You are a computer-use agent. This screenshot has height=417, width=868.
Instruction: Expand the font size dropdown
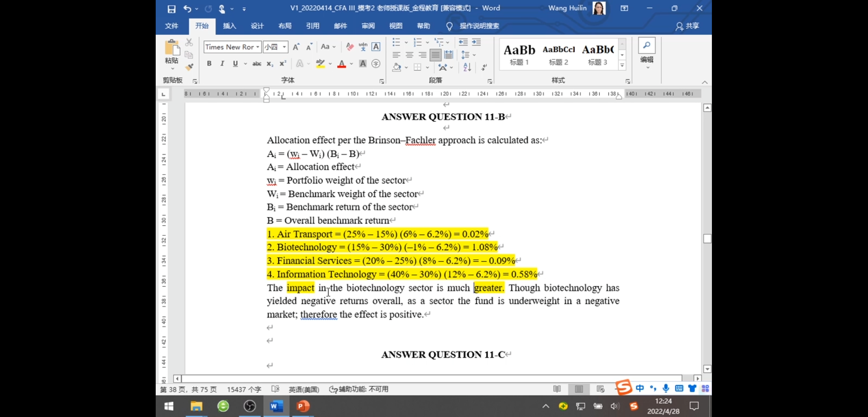pos(284,47)
